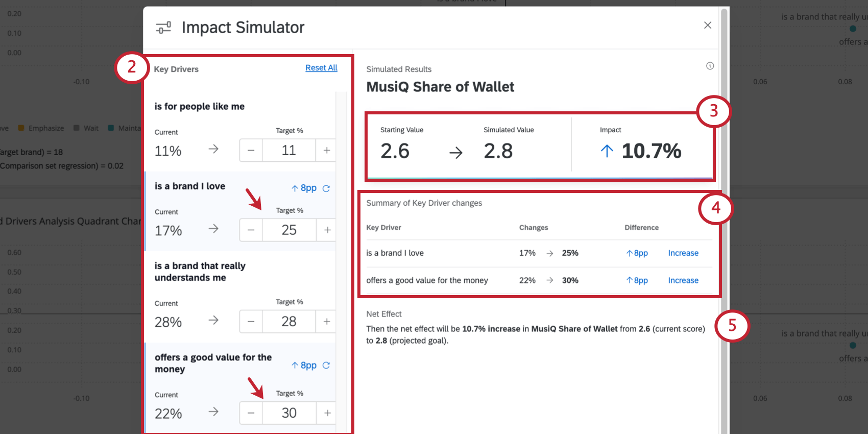Click the 'Summary of Key Driver changes' heading
The width and height of the screenshot is (868, 434).
click(x=424, y=203)
